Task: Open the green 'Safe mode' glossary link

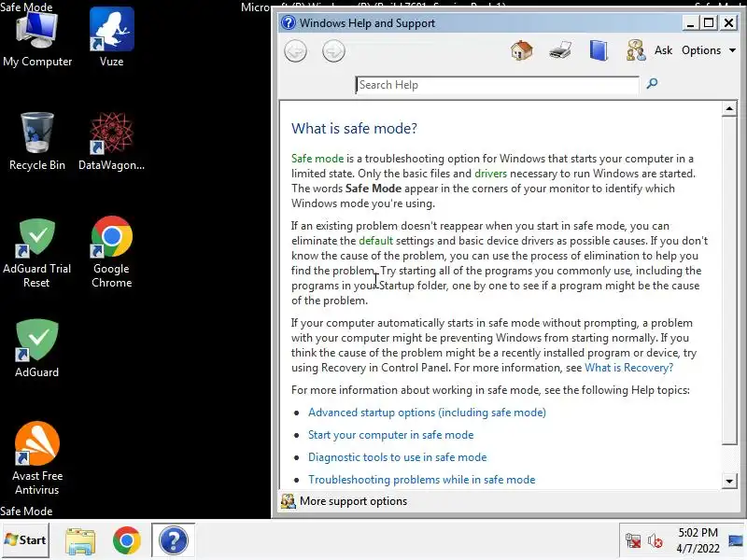Action: [317, 159]
